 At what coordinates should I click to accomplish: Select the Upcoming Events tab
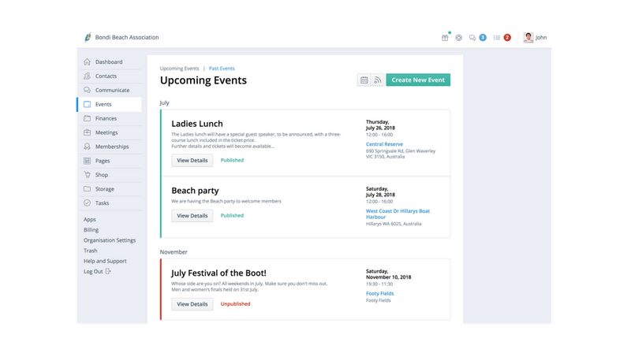point(179,69)
